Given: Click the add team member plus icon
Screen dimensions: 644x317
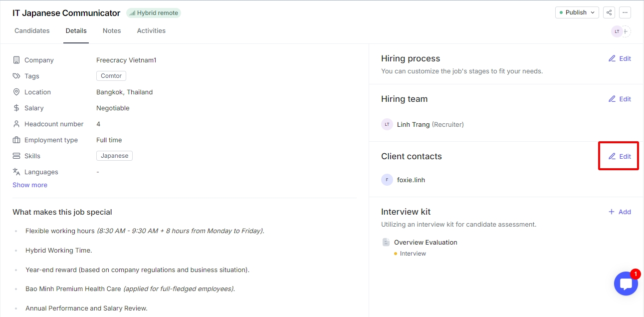Looking at the screenshot, I should tap(626, 31).
